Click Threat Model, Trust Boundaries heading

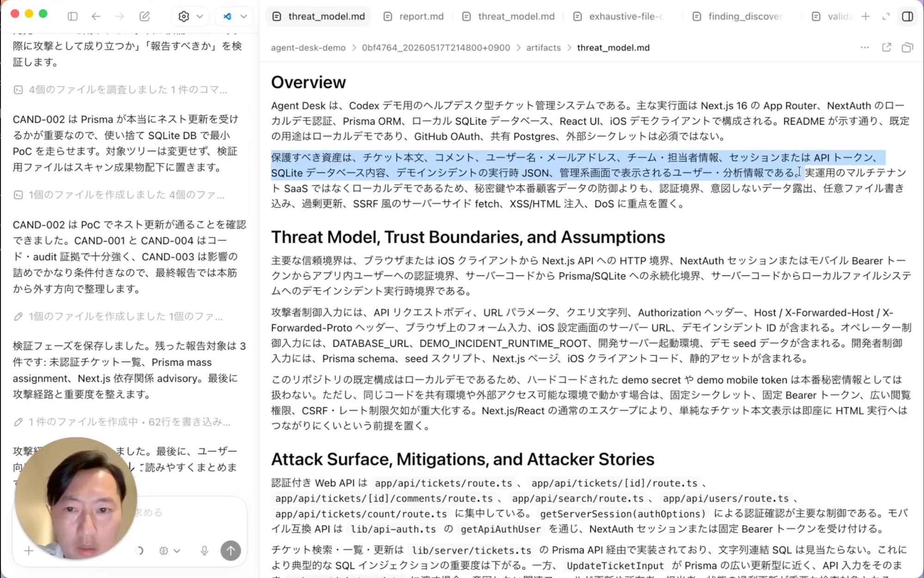tap(468, 237)
